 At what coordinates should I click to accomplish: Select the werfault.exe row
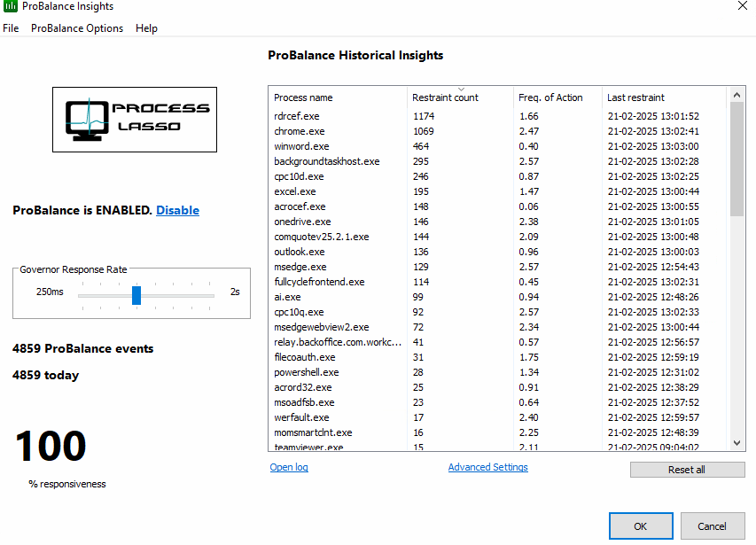click(x=496, y=417)
